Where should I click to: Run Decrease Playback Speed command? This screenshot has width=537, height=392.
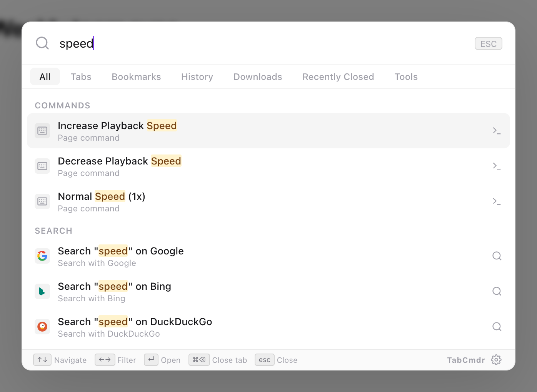268,166
